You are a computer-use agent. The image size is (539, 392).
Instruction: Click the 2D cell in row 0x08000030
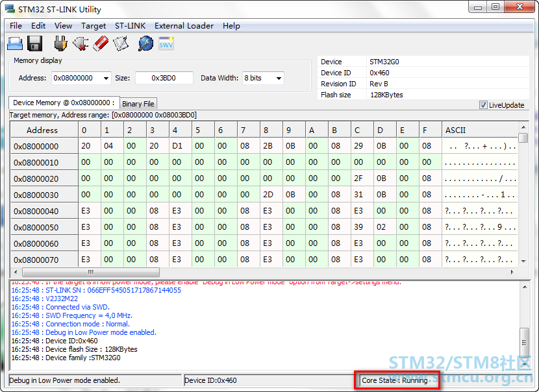click(x=271, y=195)
